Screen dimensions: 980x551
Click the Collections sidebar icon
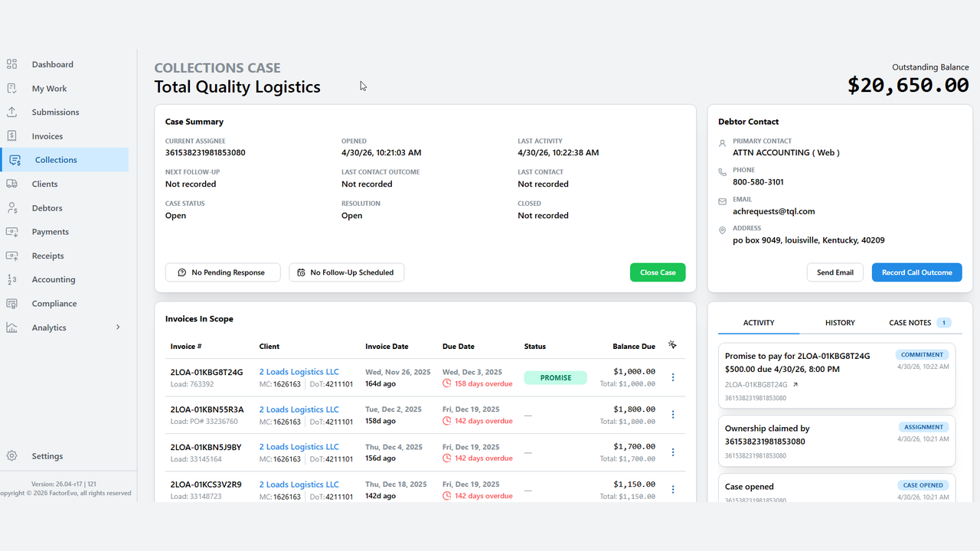tap(15, 160)
